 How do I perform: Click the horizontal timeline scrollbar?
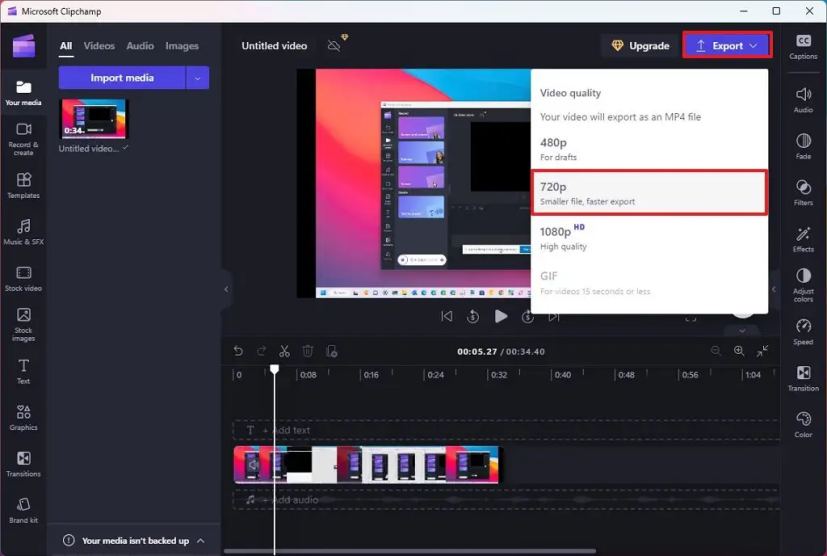410,551
